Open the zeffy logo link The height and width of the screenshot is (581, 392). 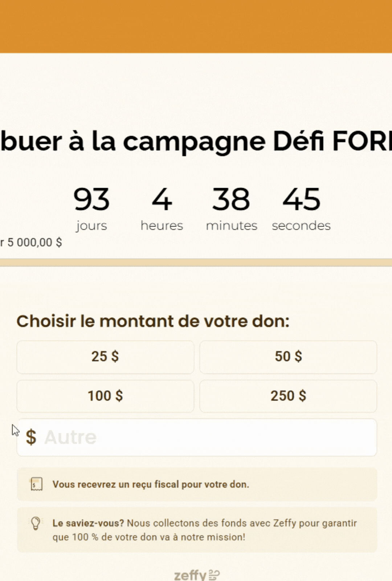pos(197,575)
